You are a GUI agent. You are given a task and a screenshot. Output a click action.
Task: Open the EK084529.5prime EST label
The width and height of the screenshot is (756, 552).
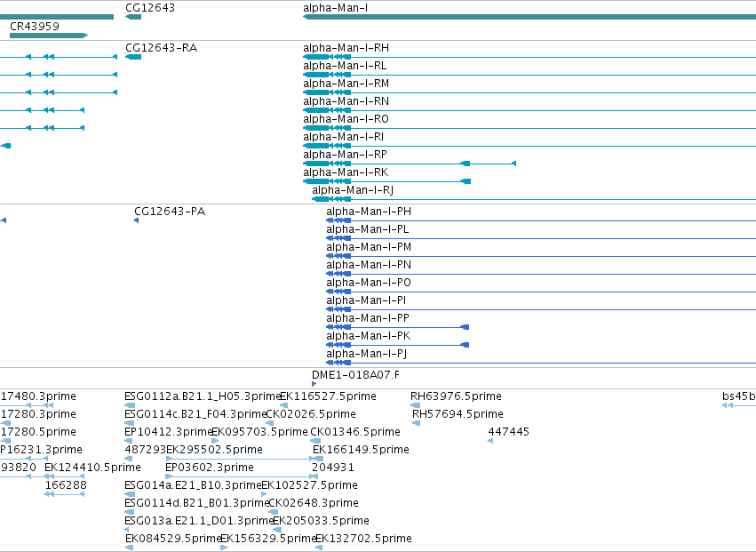point(173,539)
